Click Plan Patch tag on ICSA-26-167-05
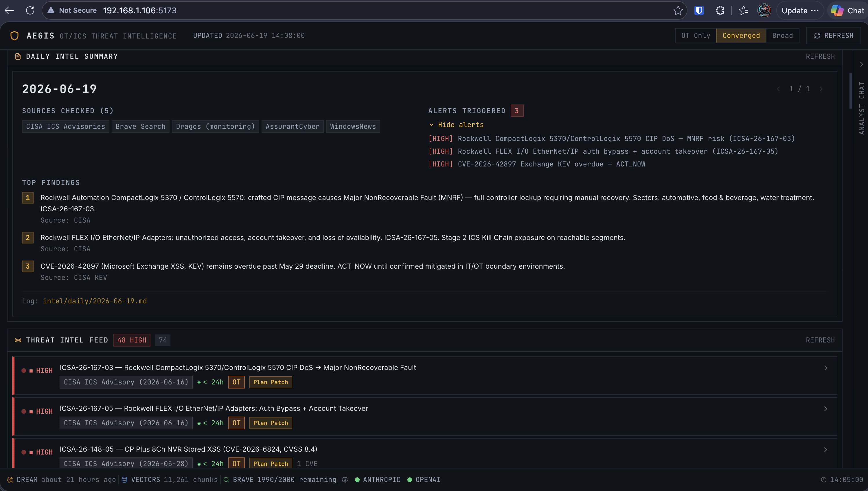This screenshot has height=491, width=868. (271, 423)
